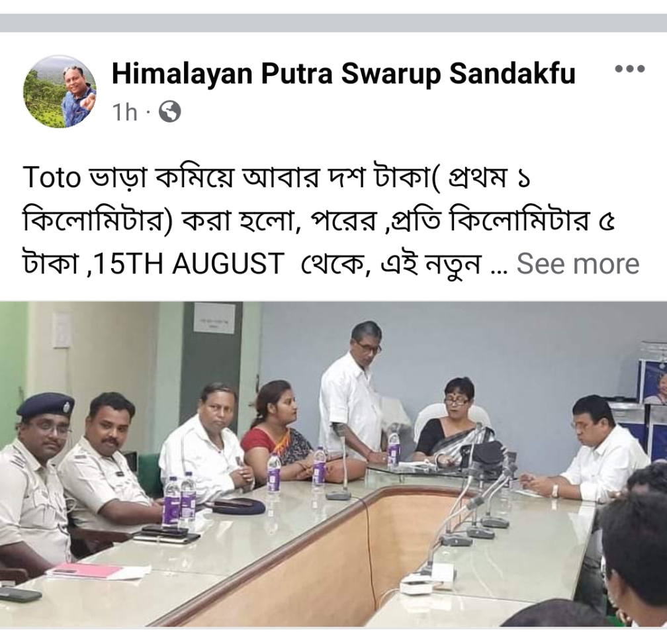Expand post with See more
667x644 pixels.
pyautogui.click(x=578, y=263)
